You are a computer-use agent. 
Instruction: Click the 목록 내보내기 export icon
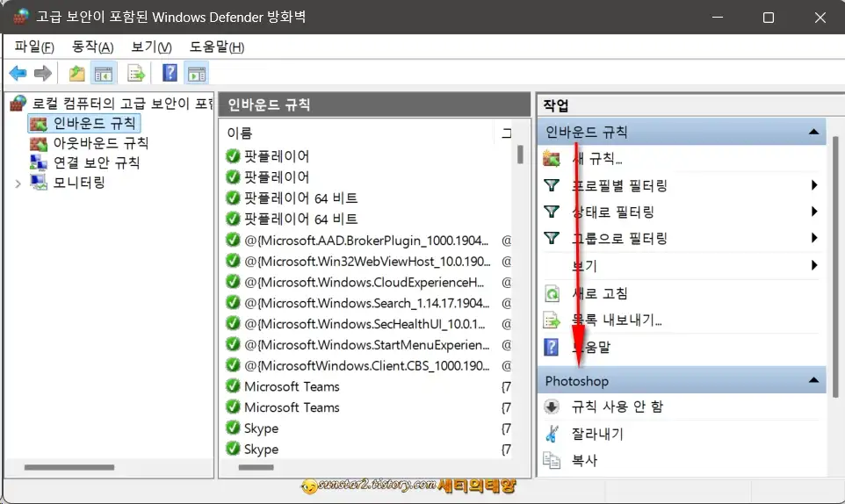click(x=552, y=320)
